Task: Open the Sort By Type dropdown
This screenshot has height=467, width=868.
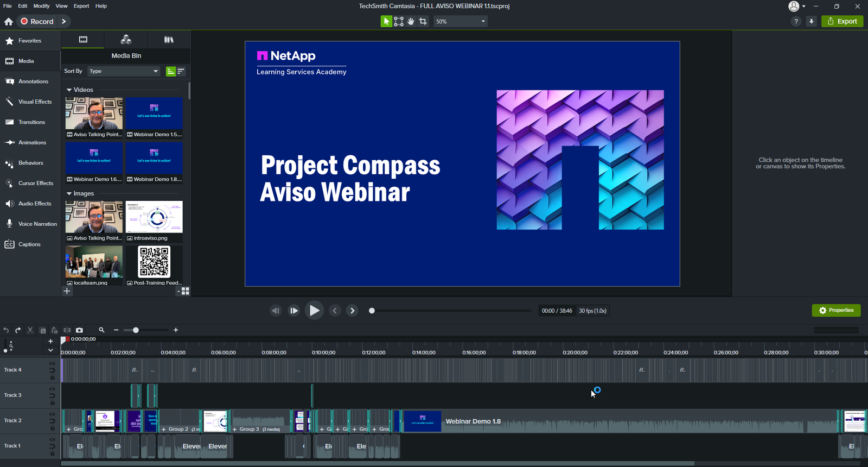Action: (x=124, y=71)
